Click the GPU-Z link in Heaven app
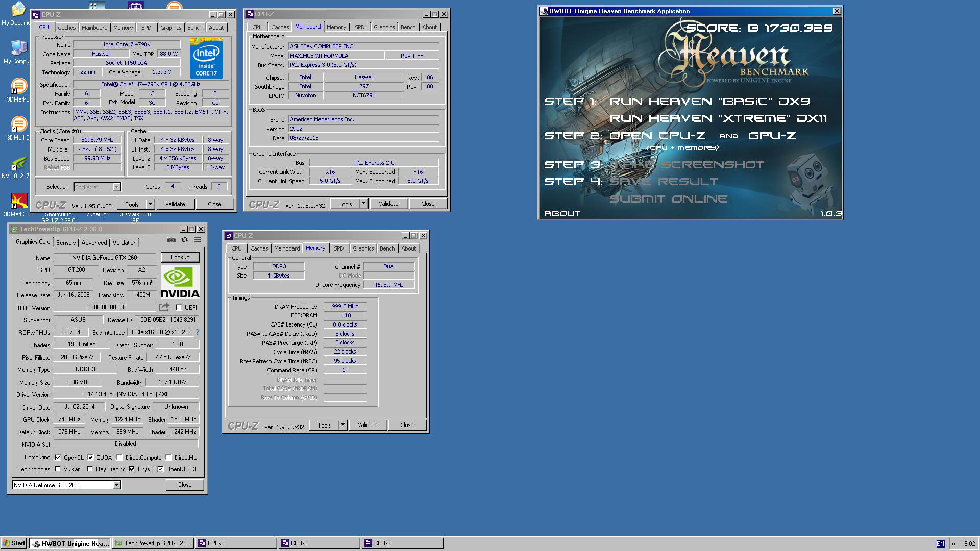 (772, 136)
